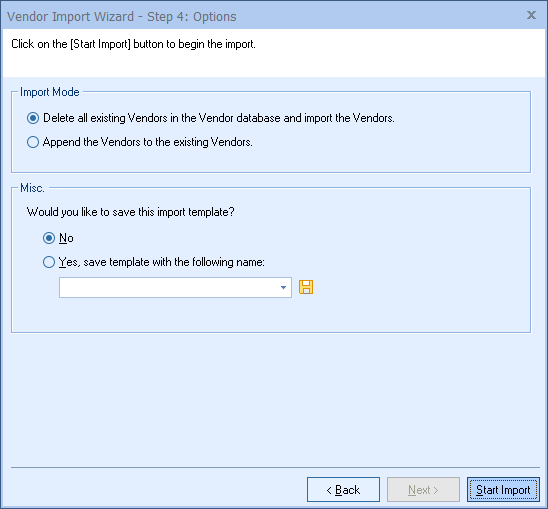Viewport: 548px width, 509px height.
Task: Choose the Append the Vendors radio option
Action: (33, 142)
